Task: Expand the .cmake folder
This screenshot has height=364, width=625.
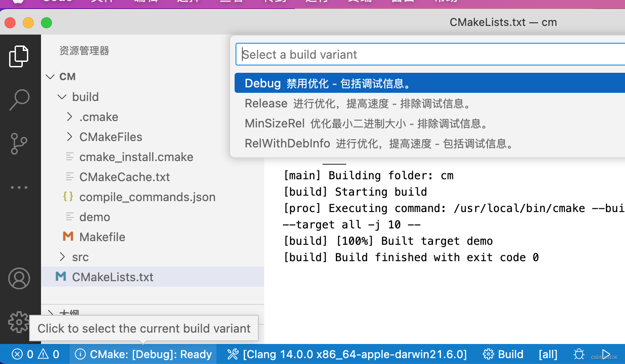Action: (x=69, y=116)
